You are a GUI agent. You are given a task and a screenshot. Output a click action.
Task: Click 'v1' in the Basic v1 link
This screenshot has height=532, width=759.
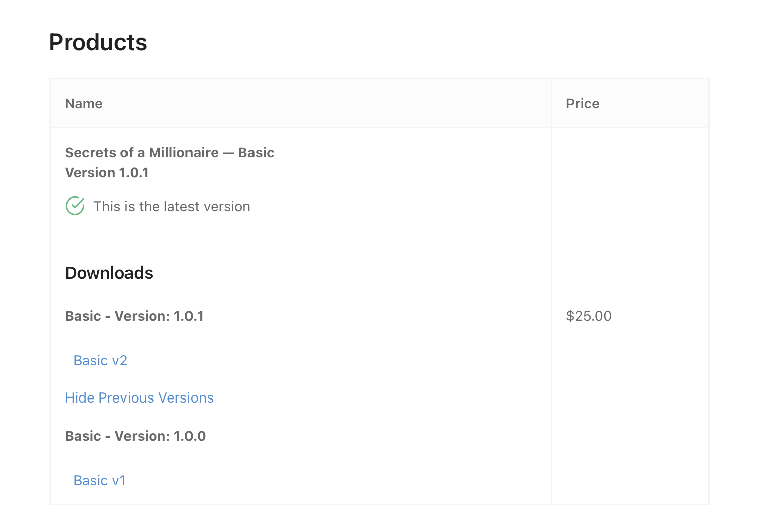[118, 481]
